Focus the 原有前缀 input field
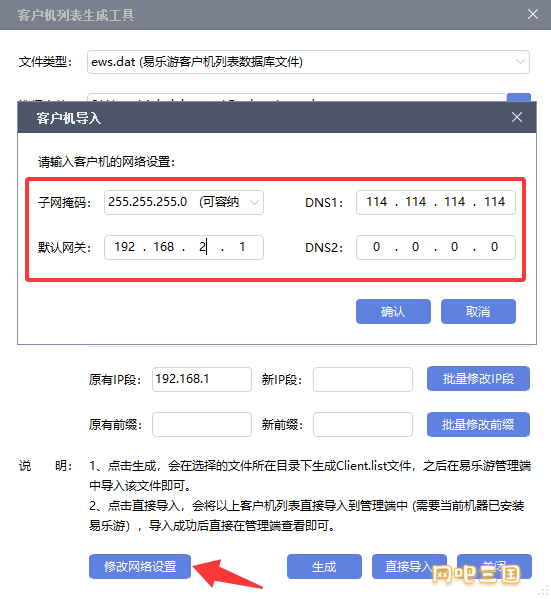This screenshot has width=551, height=599. pos(202,424)
